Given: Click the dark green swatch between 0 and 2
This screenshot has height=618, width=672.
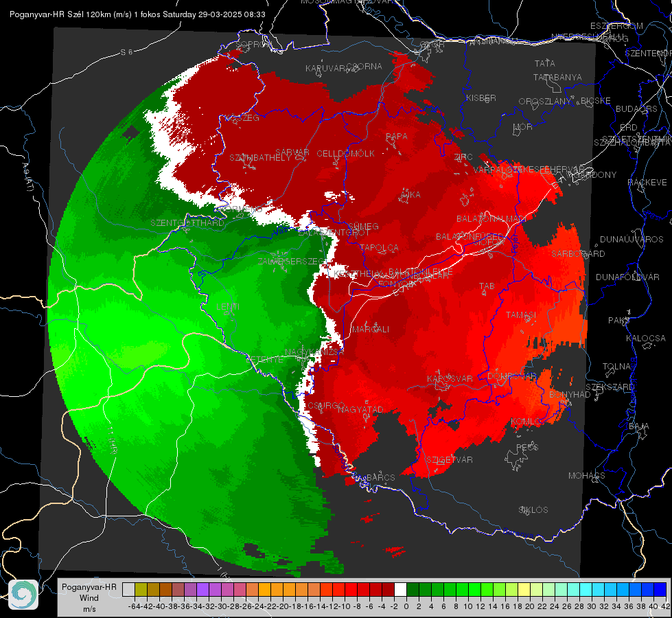Looking at the screenshot, I should point(413,590).
